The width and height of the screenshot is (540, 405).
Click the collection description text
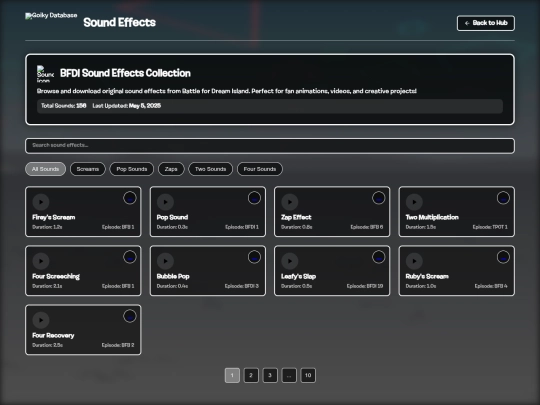pos(227,91)
